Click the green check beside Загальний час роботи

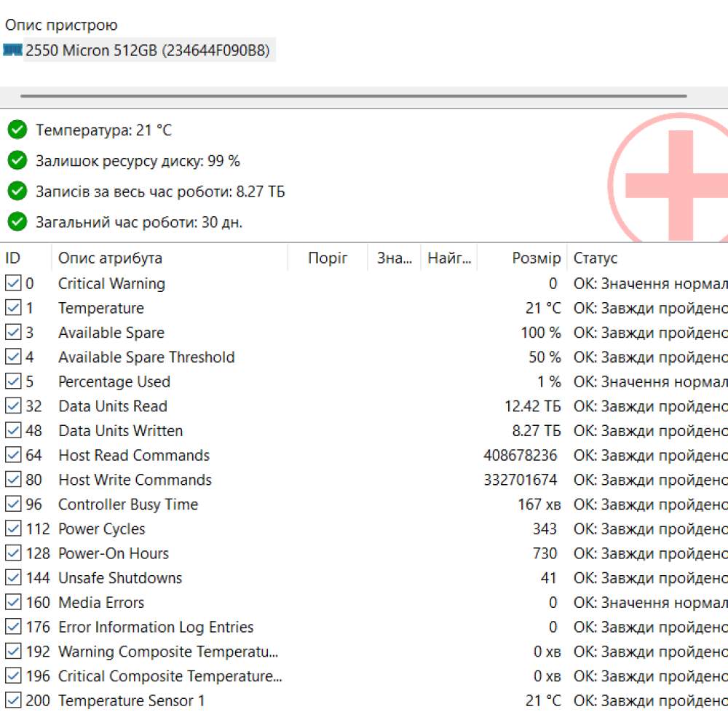pos(16,222)
